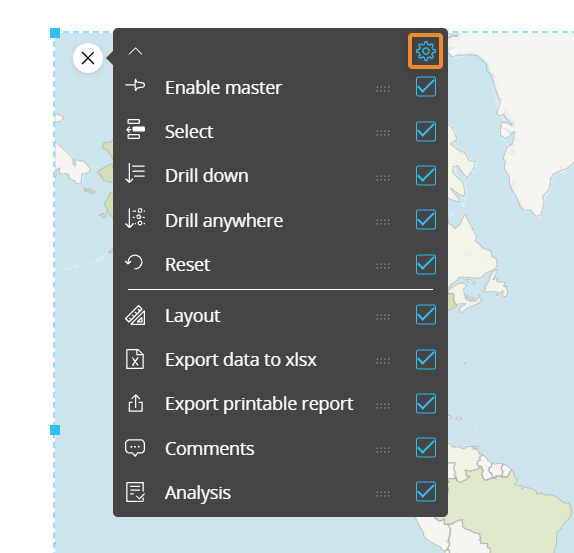
Task: Disable the Comments checkbox
Action: (x=426, y=448)
